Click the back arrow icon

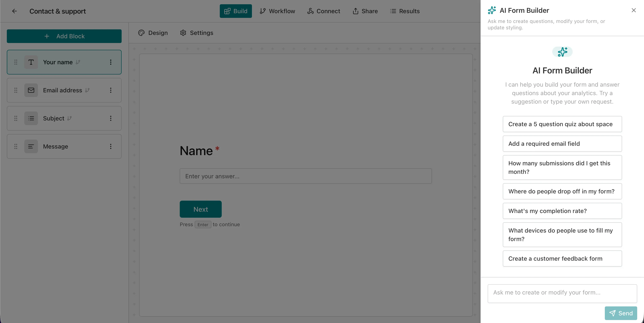coord(14,11)
